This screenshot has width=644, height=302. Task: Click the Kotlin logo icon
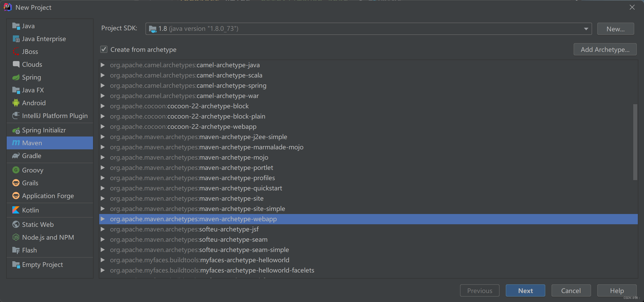point(16,210)
